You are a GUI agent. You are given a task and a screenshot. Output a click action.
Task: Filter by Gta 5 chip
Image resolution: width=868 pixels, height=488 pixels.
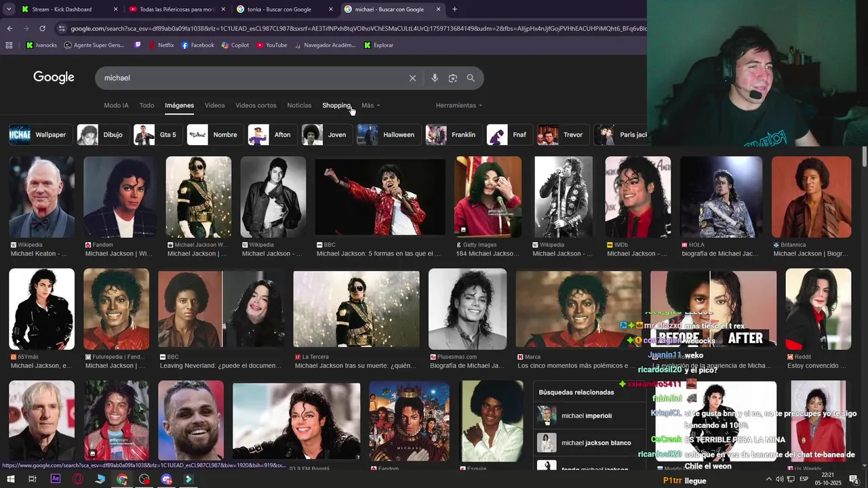click(157, 135)
